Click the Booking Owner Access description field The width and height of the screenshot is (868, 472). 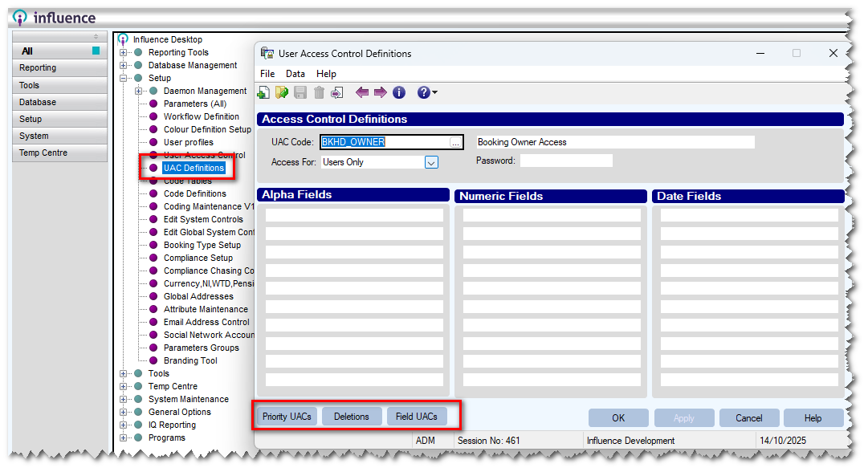(x=616, y=142)
